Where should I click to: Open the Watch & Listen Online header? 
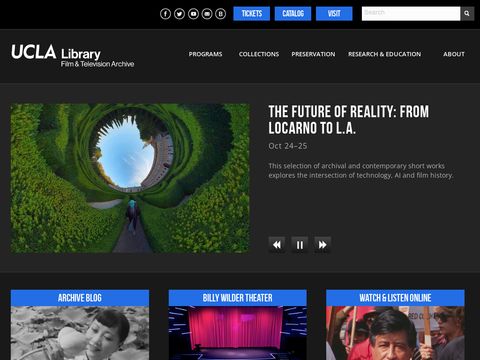[x=395, y=298]
